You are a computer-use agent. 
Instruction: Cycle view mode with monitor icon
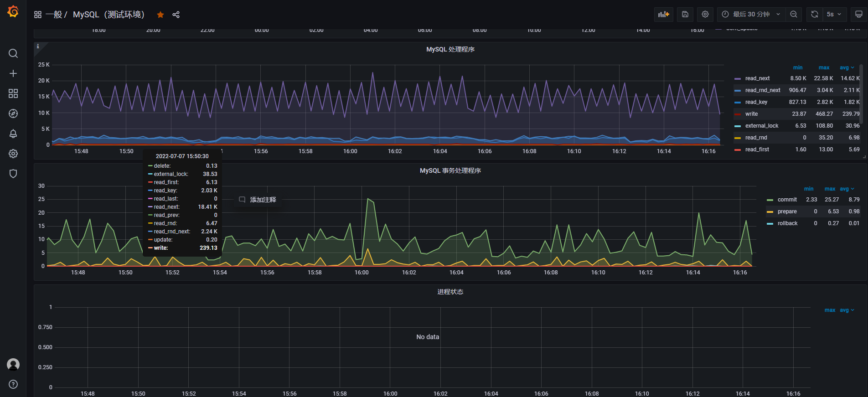click(x=858, y=15)
